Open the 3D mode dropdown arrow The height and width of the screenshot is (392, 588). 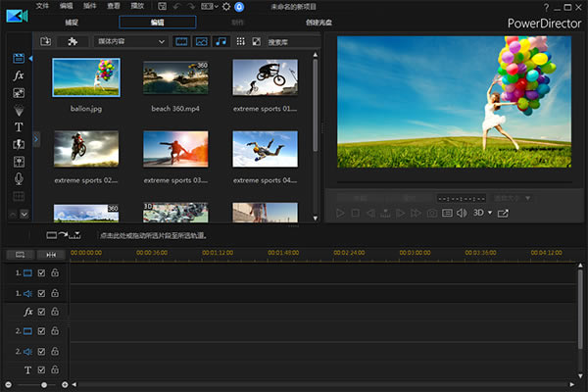tap(490, 213)
